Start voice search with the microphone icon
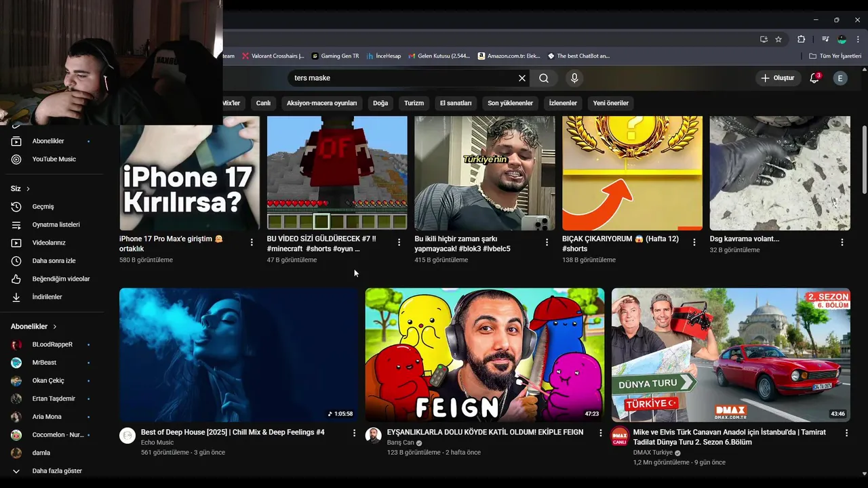 point(574,78)
